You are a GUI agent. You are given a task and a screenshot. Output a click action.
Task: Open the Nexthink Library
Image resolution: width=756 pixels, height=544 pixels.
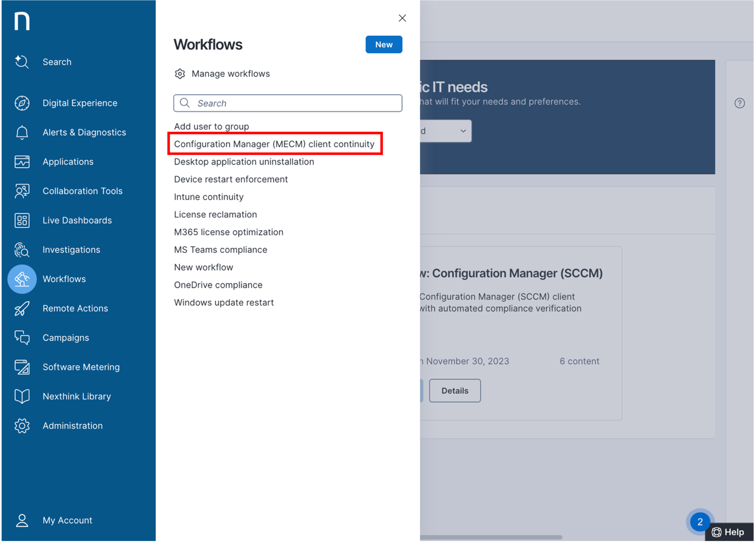(x=77, y=396)
